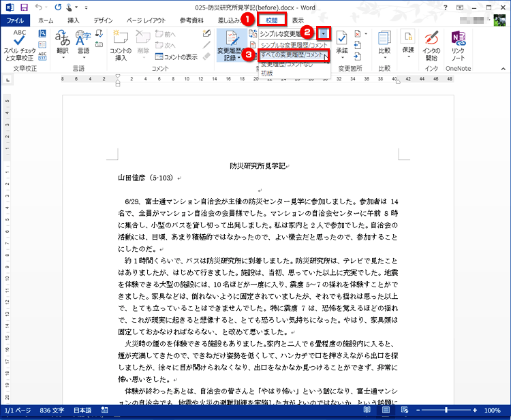The height and width of the screenshot is (420, 511).
Task: Open Word Help question mark
Action: pos(445,7)
